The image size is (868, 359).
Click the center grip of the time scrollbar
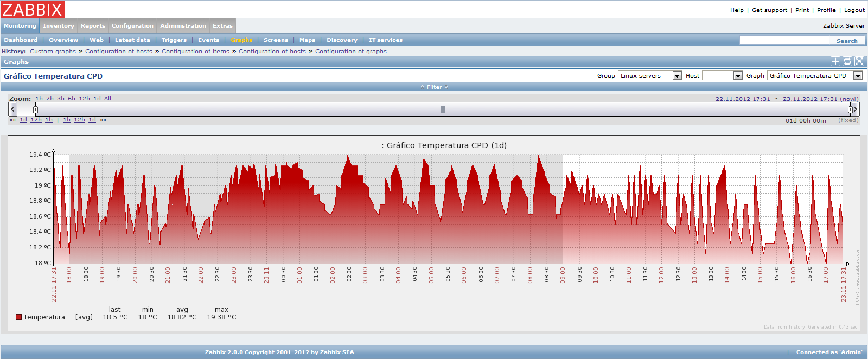pyautogui.click(x=443, y=110)
